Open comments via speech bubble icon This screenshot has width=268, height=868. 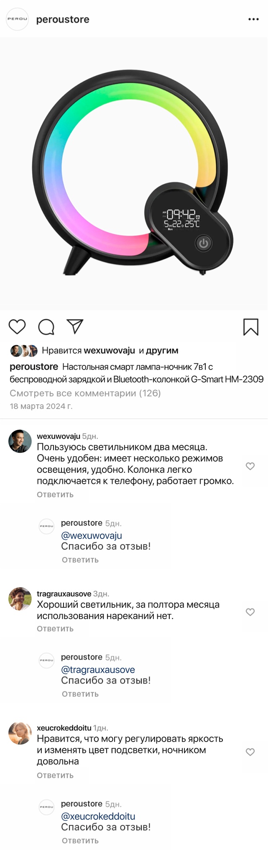point(46,327)
